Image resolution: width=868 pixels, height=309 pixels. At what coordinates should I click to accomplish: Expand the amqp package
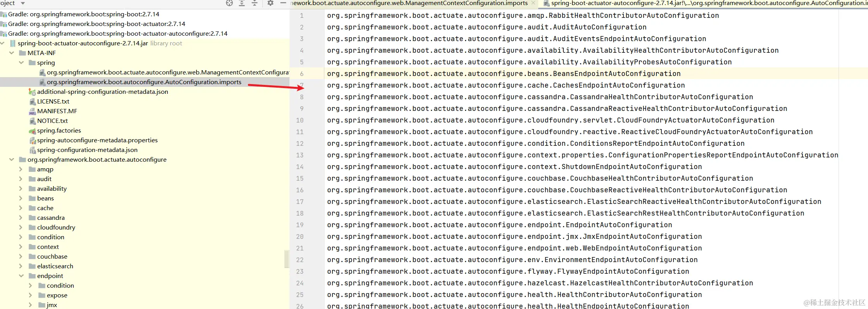tap(21, 169)
